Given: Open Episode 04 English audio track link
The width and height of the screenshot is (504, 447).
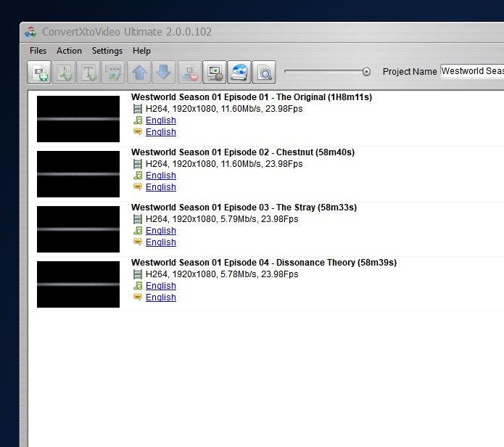Looking at the screenshot, I should tap(161, 286).
